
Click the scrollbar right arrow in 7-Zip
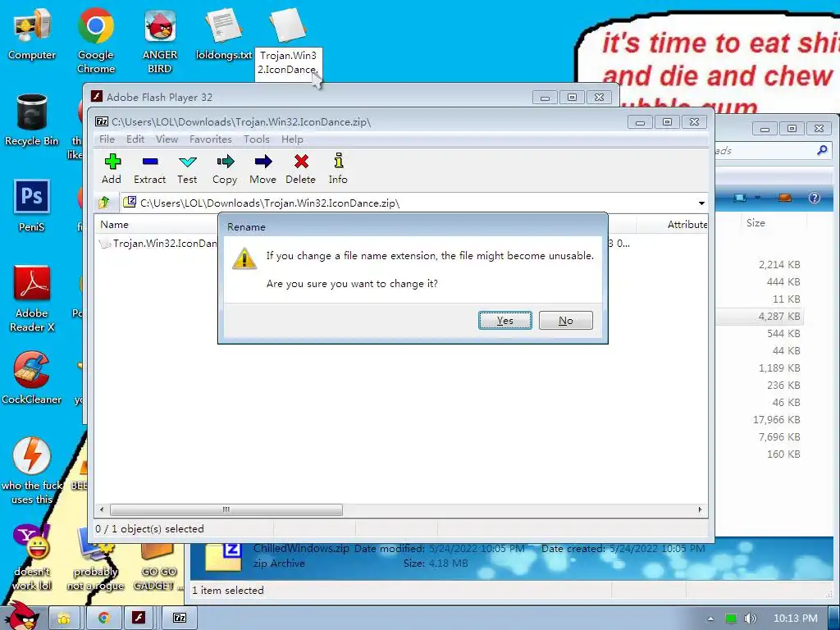click(701, 509)
